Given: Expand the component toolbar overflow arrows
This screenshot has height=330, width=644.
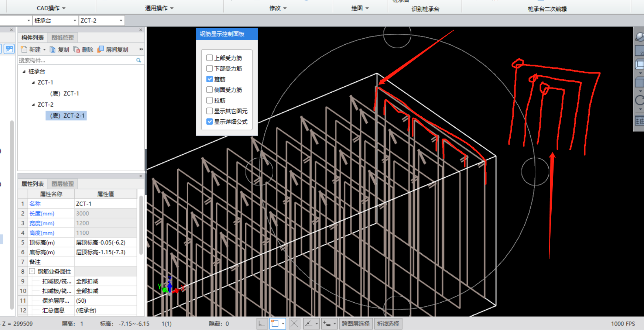Looking at the screenshot, I should (141, 49).
